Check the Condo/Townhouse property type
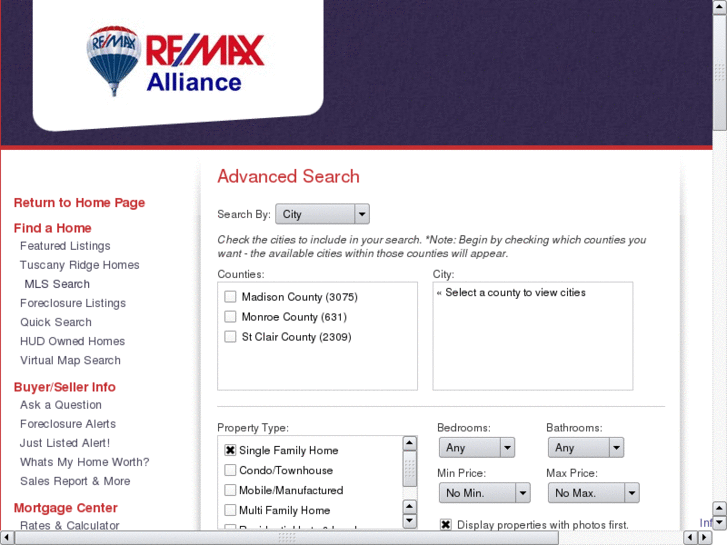 point(230,470)
